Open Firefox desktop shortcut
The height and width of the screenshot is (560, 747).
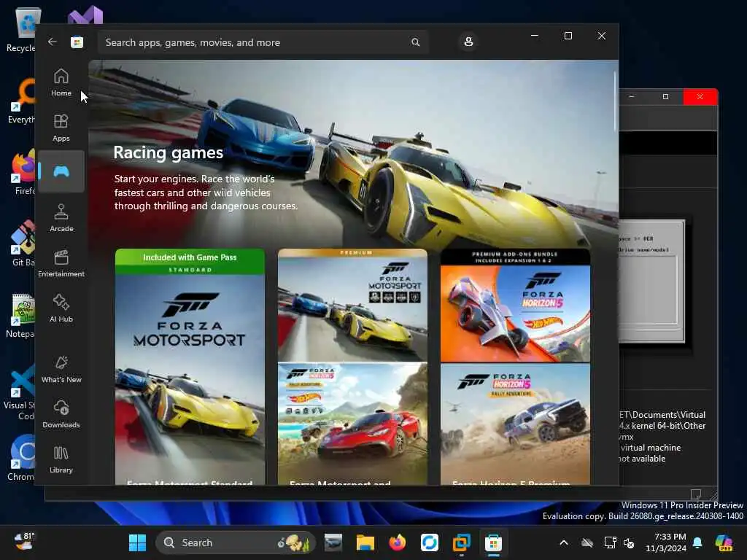click(23, 172)
